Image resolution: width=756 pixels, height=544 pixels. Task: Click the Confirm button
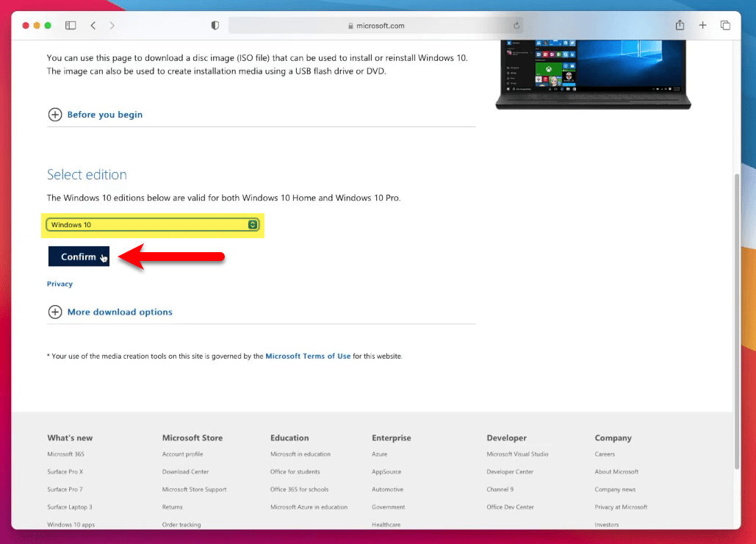(x=79, y=257)
